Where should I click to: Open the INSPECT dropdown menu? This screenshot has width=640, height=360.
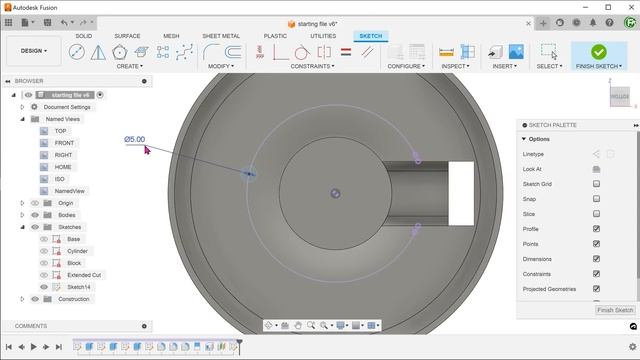[x=455, y=66]
